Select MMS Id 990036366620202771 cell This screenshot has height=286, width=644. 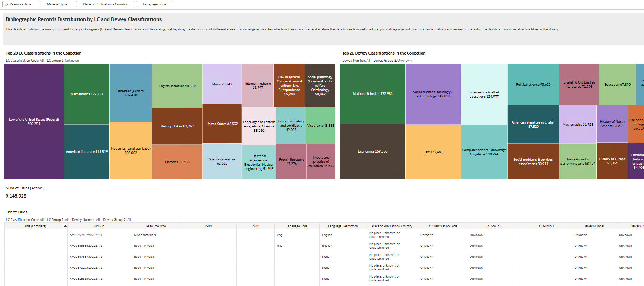point(99,246)
